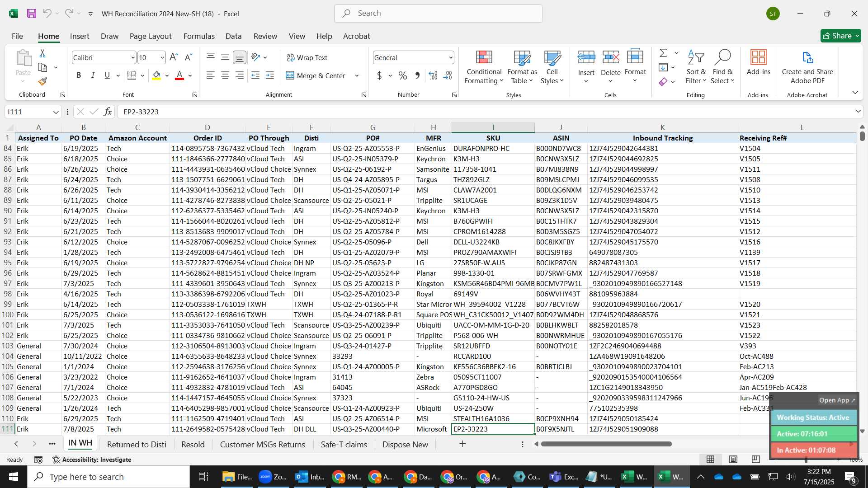Open the font size dropdown
The width and height of the screenshot is (868, 488).
(x=162, y=57)
